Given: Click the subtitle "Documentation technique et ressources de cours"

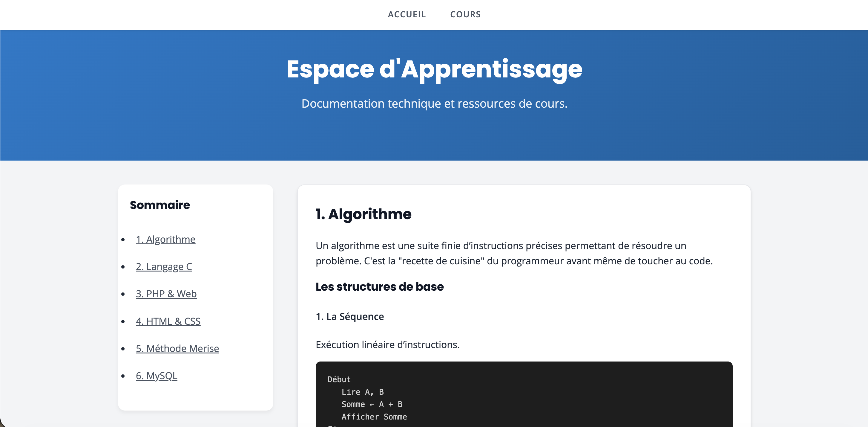Looking at the screenshot, I should tap(434, 104).
